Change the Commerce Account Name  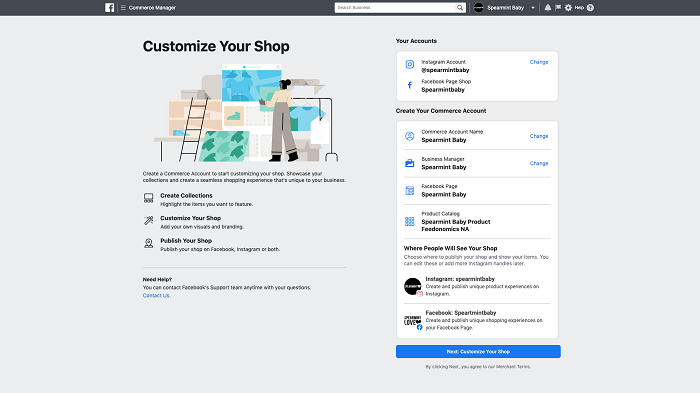tap(539, 136)
